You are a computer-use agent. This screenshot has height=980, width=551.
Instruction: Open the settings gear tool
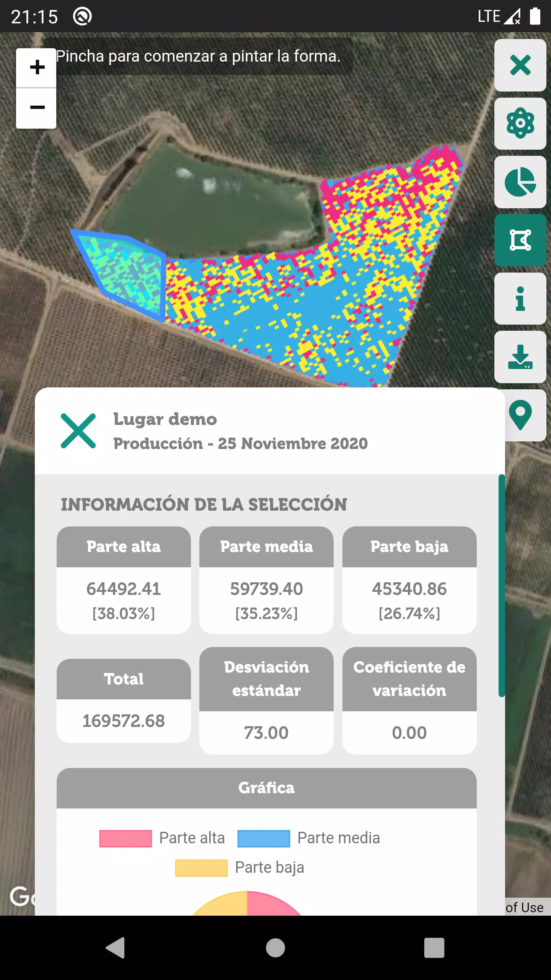520,123
